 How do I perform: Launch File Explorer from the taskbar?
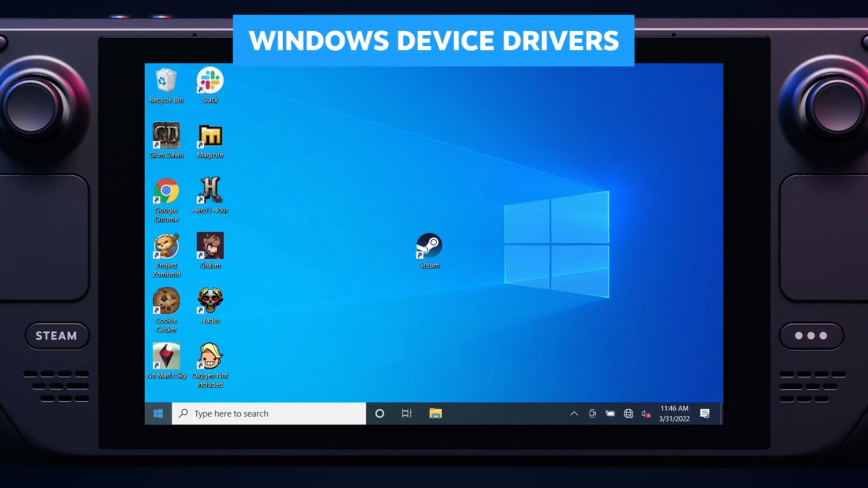click(x=435, y=413)
